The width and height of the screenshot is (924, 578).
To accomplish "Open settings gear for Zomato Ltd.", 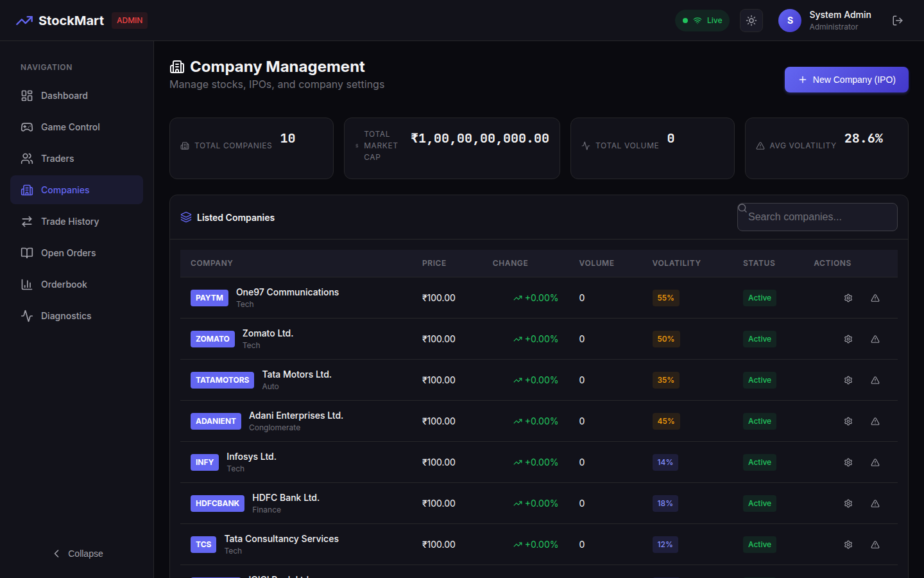I will point(848,339).
